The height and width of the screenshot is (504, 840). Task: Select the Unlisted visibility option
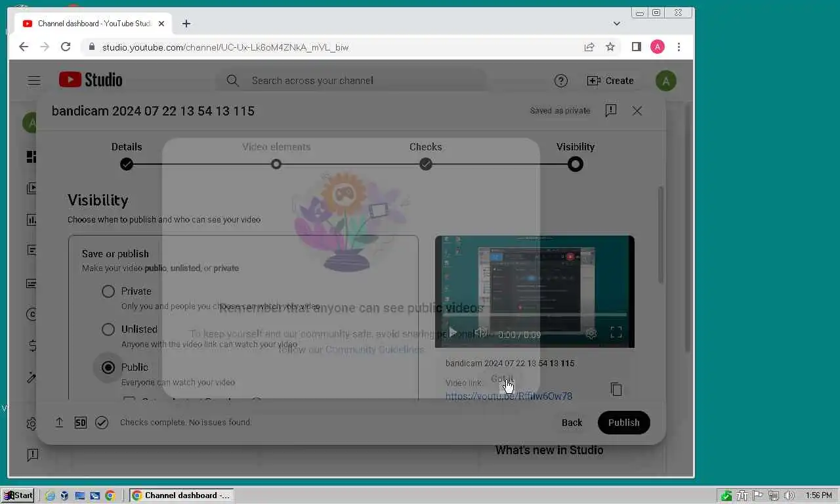(108, 329)
